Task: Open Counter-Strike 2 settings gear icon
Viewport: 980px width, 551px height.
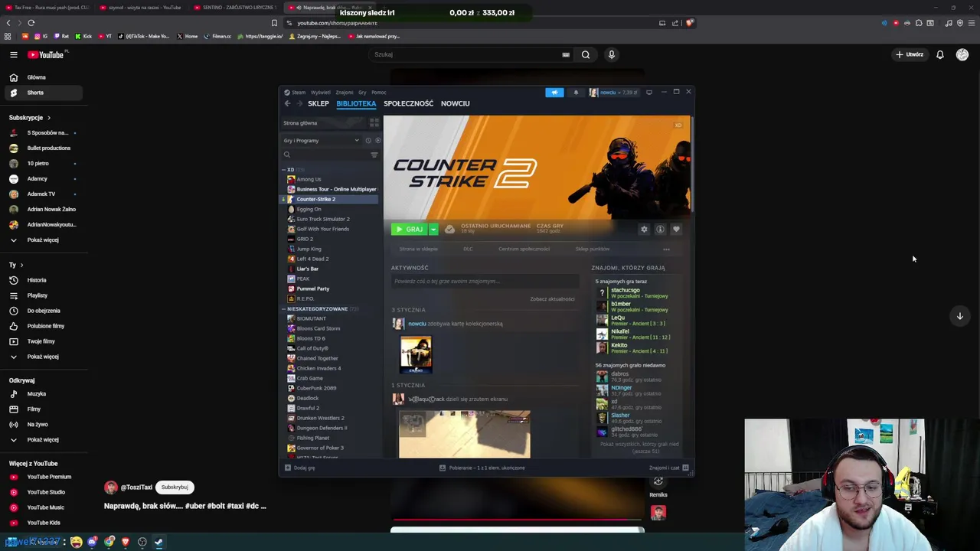Action: point(644,230)
